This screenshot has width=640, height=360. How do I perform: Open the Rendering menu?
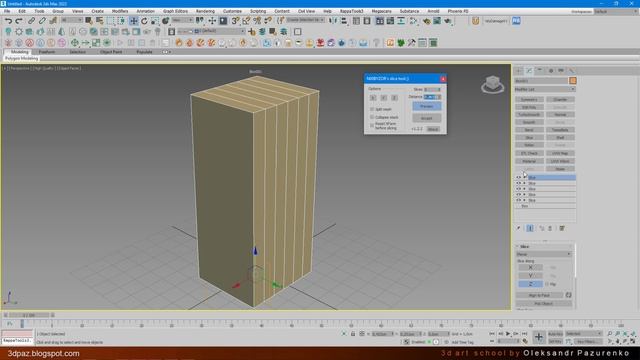(x=205, y=11)
